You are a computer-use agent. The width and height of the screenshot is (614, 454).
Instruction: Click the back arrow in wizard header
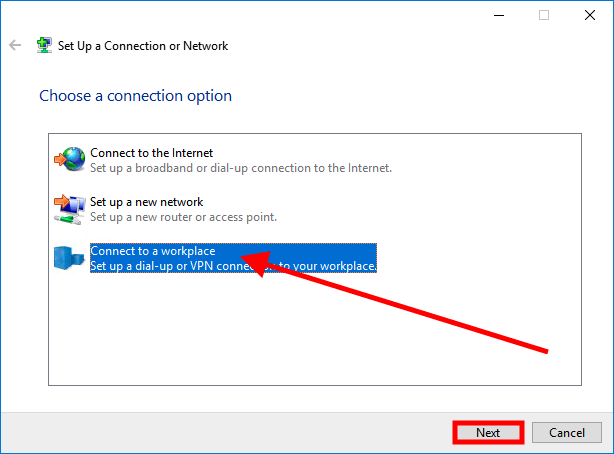[15, 45]
